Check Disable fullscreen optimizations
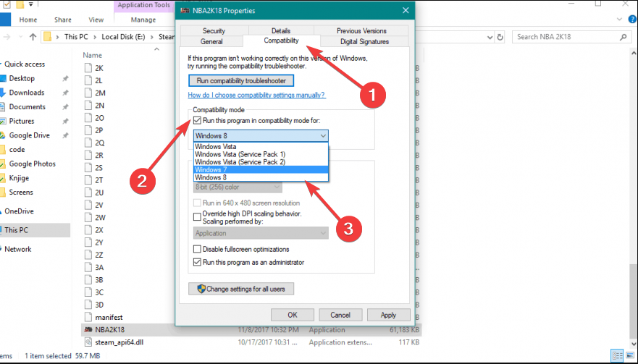Image resolution: width=638 pixels, height=364 pixels. click(x=198, y=249)
